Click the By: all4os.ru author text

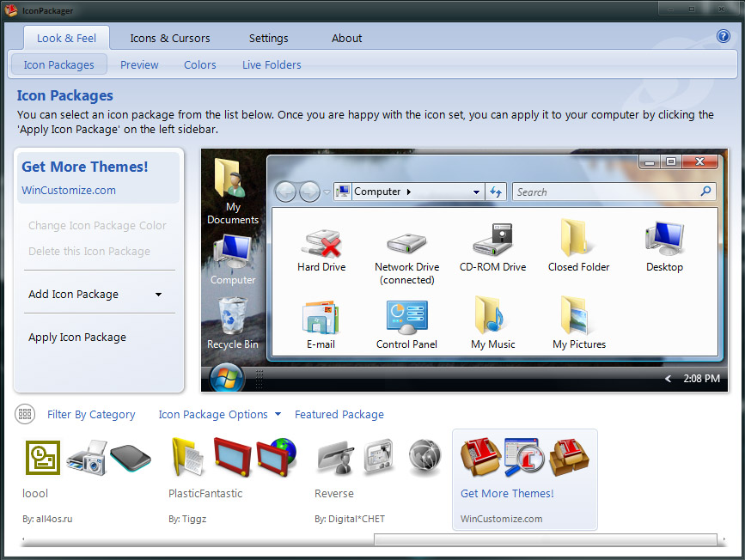coord(47,519)
